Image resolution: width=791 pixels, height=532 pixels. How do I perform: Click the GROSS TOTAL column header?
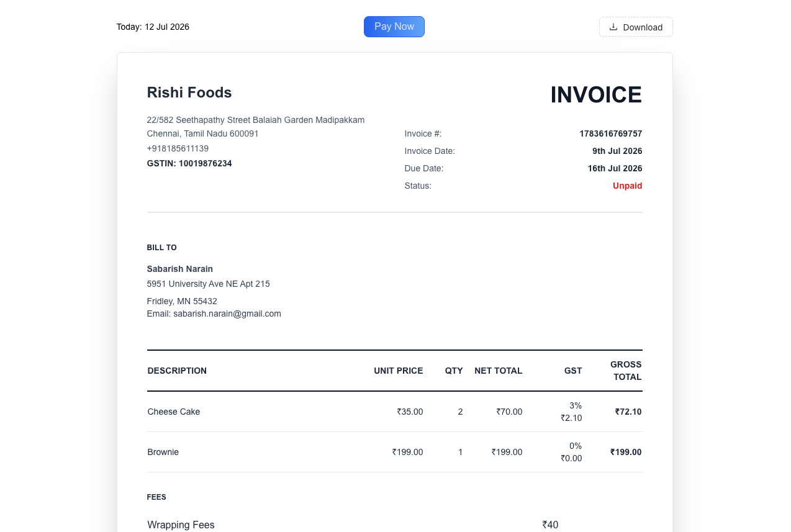pos(626,371)
